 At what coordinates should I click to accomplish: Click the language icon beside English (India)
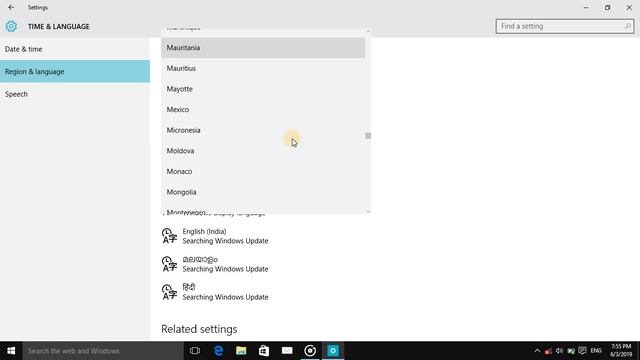click(x=169, y=236)
